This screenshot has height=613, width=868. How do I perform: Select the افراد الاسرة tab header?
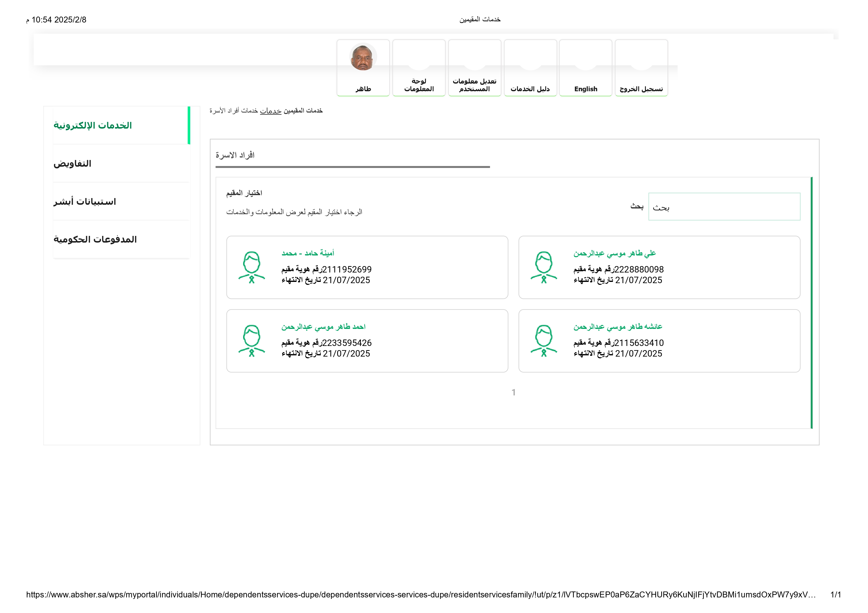235,155
